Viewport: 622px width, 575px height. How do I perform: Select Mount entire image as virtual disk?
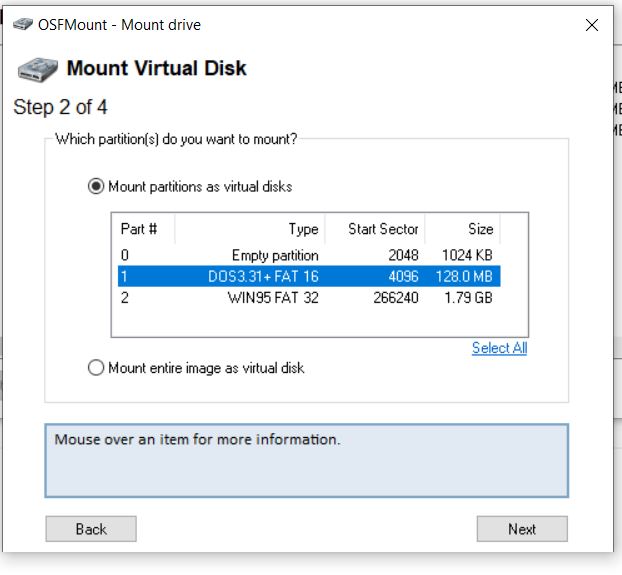click(196, 368)
